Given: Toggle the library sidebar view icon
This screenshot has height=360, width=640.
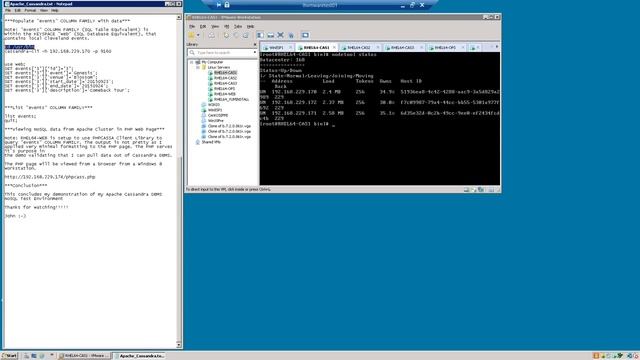Looking at the screenshot, I should click(x=260, y=35).
